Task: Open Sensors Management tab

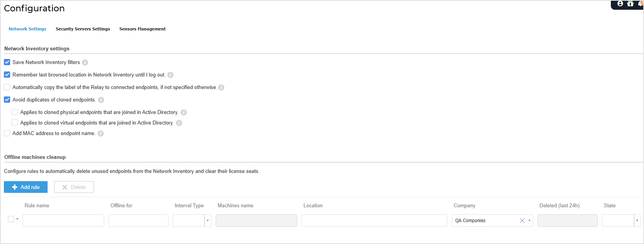Action: [142, 29]
